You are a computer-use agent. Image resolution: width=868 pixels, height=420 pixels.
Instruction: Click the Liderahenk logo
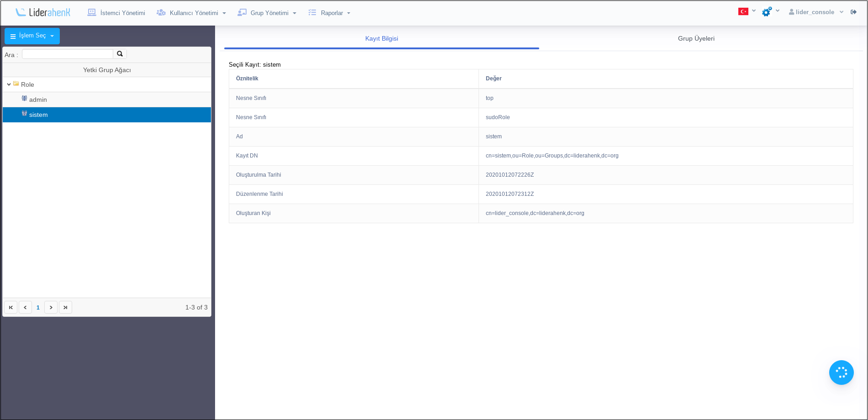pos(42,12)
